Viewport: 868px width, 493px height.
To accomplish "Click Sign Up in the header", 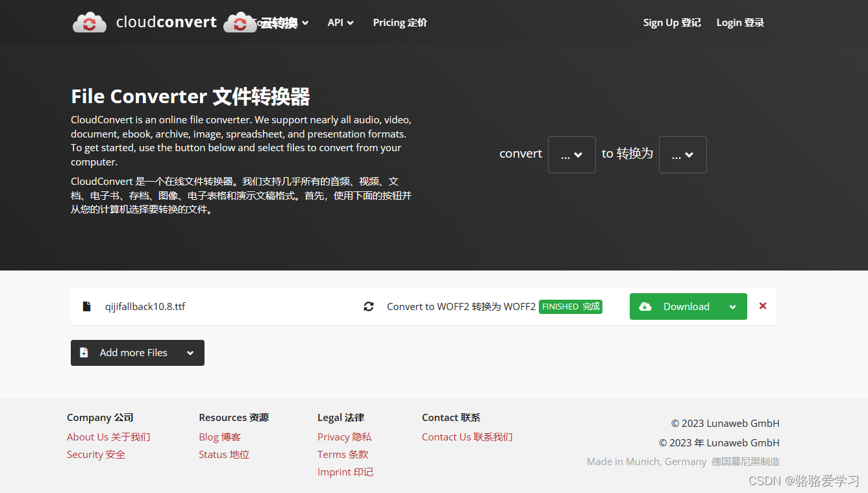I will [672, 23].
